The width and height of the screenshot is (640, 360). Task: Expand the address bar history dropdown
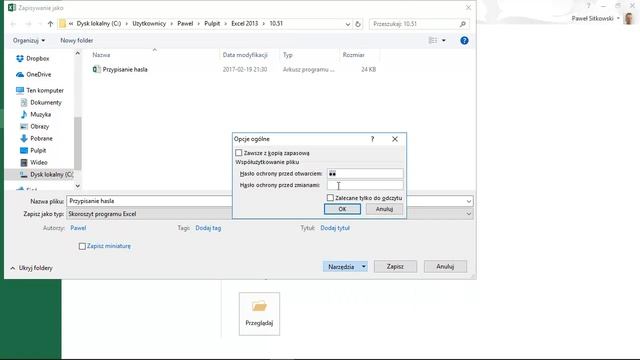coord(348,24)
